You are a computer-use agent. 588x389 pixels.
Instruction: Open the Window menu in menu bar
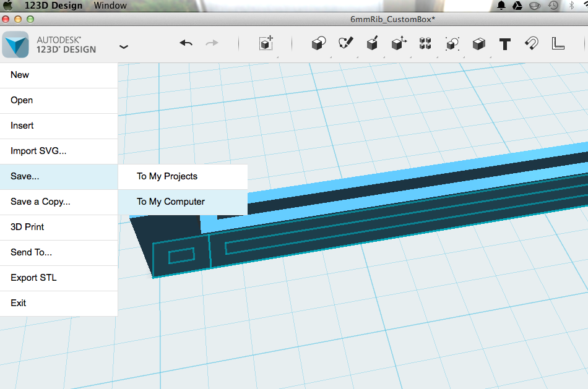pyautogui.click(x=110, y=5)
